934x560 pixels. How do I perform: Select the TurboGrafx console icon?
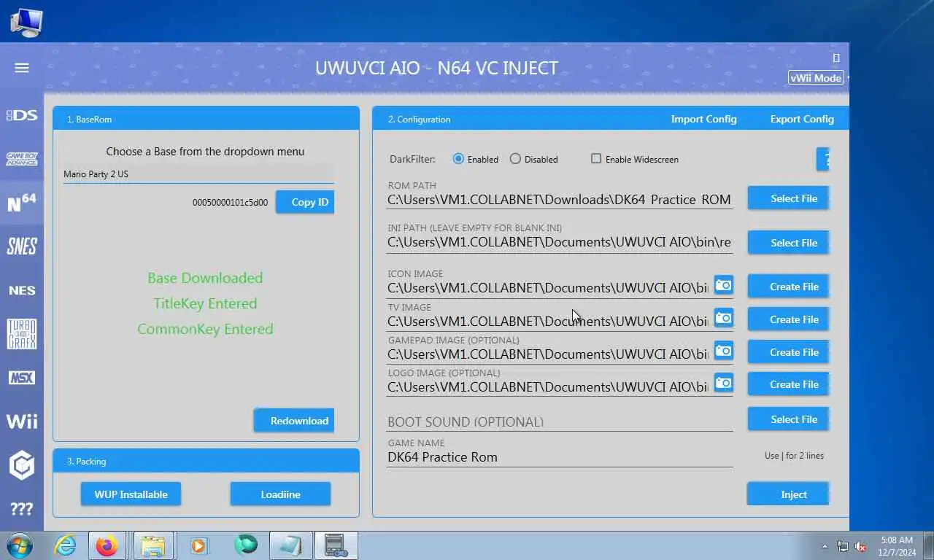22,334
